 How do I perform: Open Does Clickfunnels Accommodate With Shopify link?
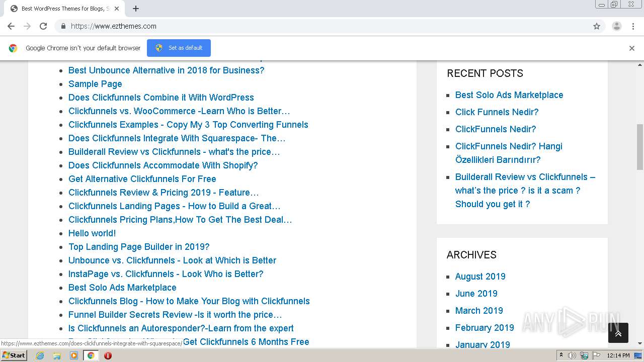coord(163,165)
